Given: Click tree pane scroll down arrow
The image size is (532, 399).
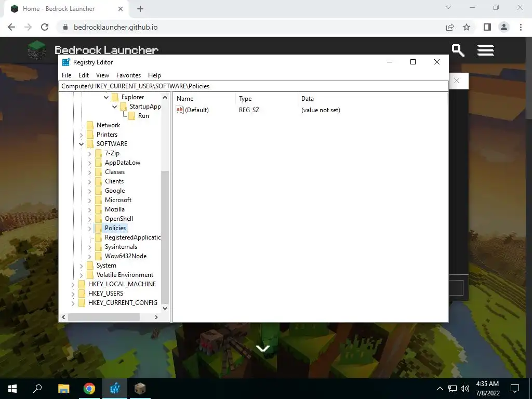Looking at the screenshot, I should [165, 309].
